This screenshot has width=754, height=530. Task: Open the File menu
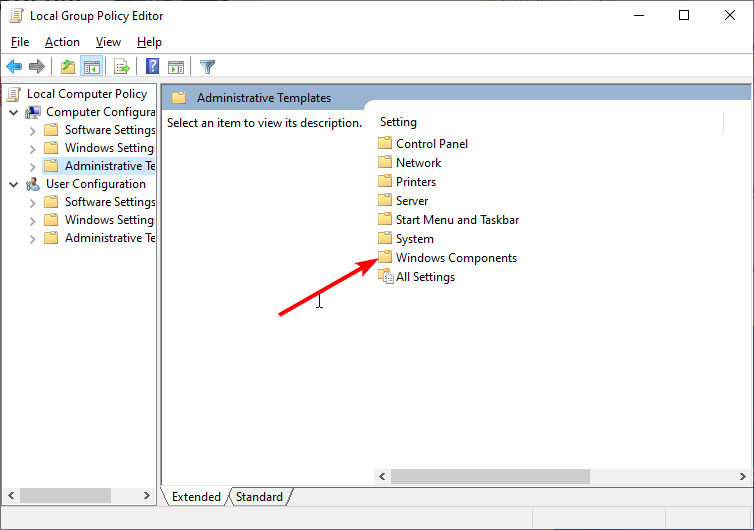pos(20,42)
